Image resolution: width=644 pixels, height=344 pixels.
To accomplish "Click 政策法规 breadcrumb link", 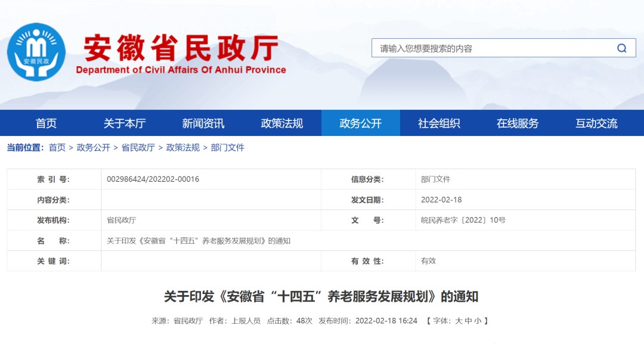I will 183,148.
